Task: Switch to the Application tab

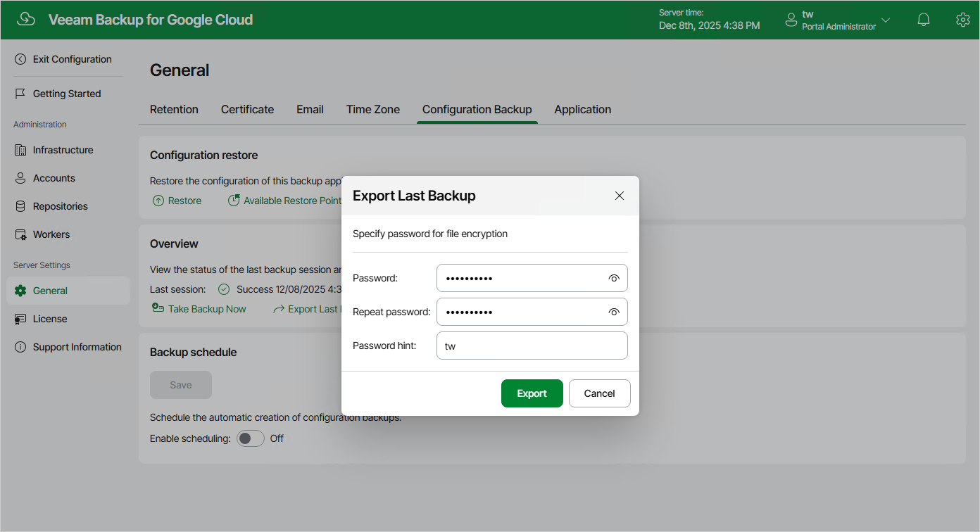Action: pyautogui.click(x=582, y=109)
